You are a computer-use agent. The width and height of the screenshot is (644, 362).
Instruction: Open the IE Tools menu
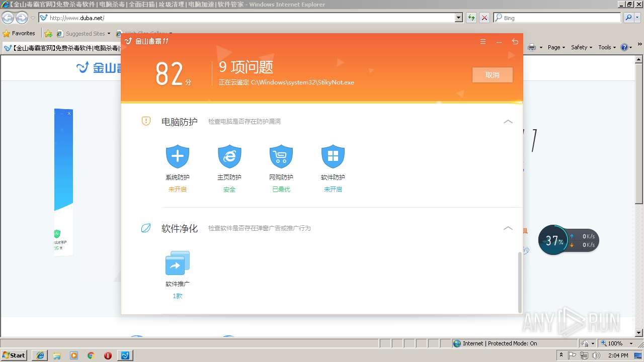tap(607, 47)
